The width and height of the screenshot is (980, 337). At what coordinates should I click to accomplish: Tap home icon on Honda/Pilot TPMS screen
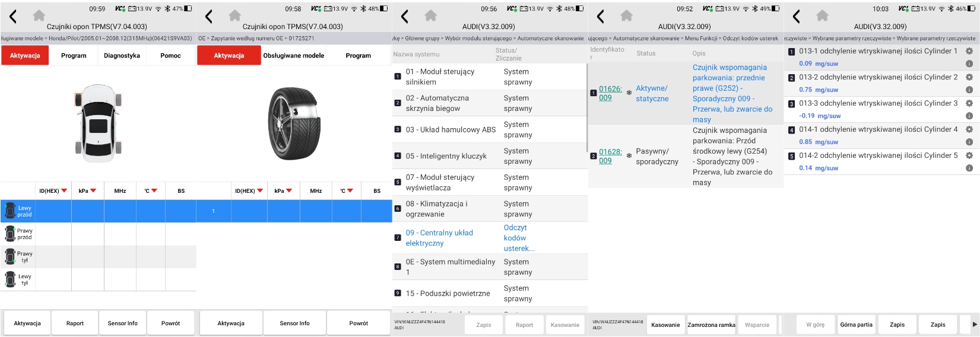(x=39, y=15)
